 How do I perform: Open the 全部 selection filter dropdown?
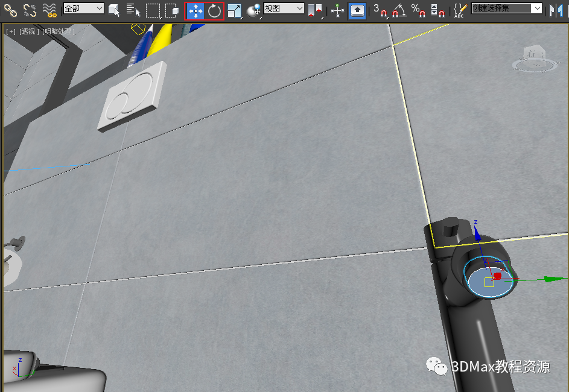83,8
